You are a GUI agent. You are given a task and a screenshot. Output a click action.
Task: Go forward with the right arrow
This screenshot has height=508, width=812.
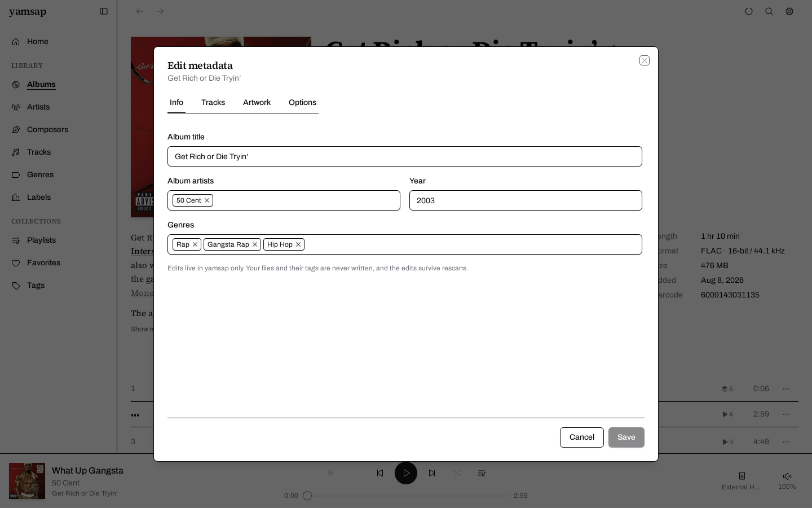pyautogui.click(x=160, y=11)
